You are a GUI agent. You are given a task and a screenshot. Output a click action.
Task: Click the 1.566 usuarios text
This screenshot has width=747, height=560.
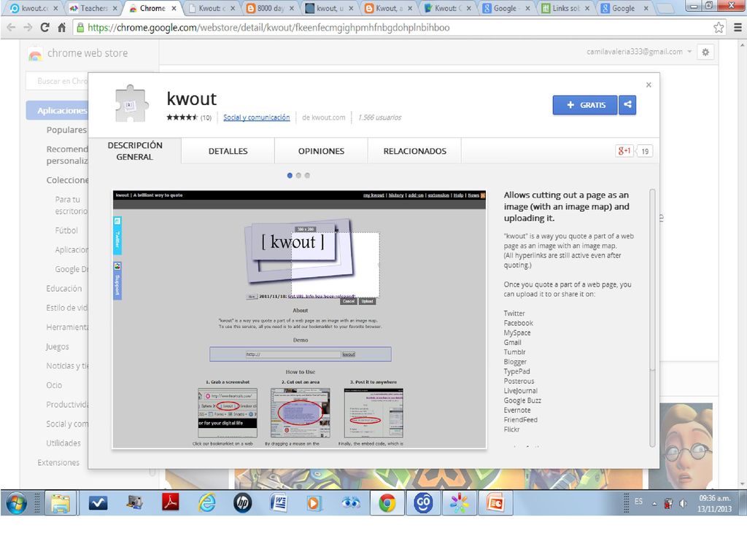click(x=379, y=117)
